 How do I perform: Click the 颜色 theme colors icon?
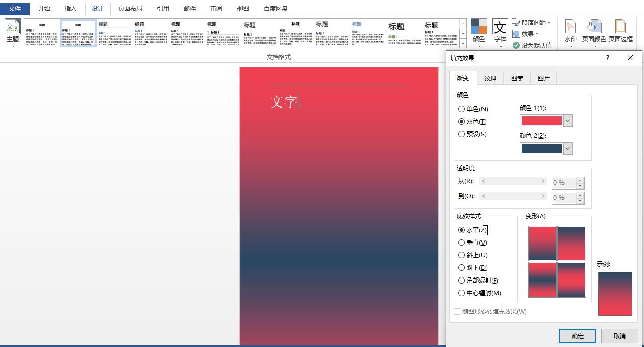coord(478,33)
